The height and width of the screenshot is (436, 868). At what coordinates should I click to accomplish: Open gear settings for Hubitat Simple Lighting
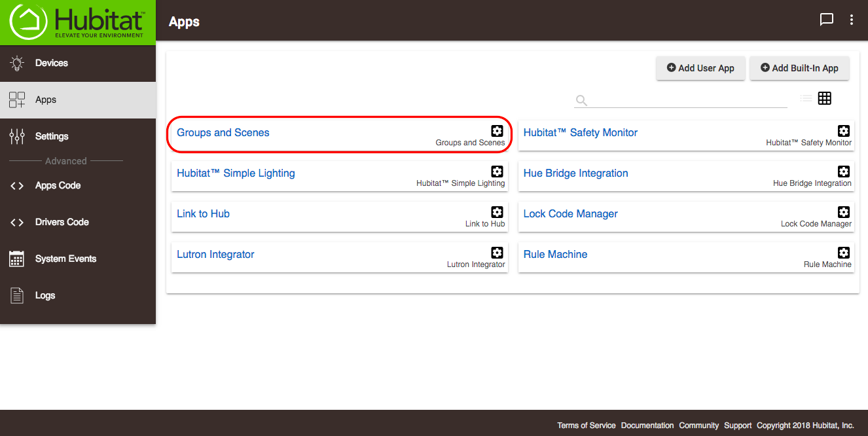pyautogui.click(x=497, y=172)
